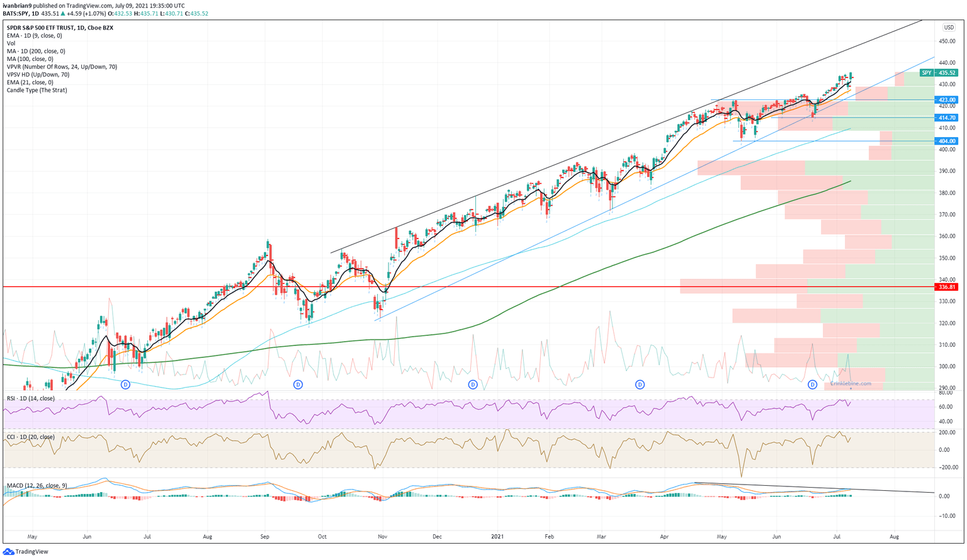Image resolution: width=967 pixels, height=560 pixels.
Task: Click the 350.00 price axis label
Action: [x=947, y=258]
